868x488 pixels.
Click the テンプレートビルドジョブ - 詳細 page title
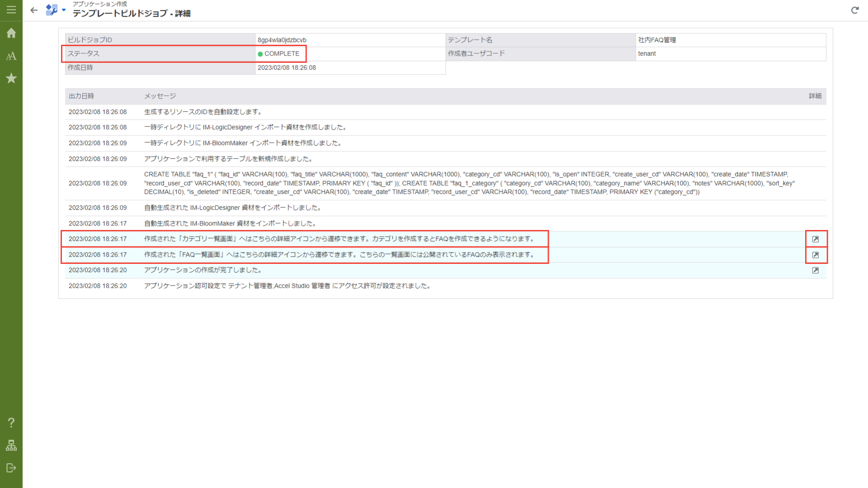pyautogui.click(x=132, y=14)
